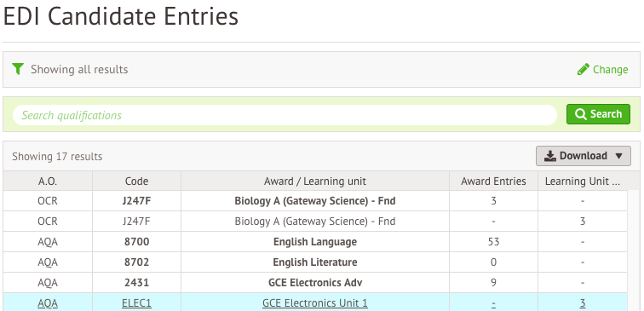
Task: Sort by the Code column header
Action: [137, 181]
